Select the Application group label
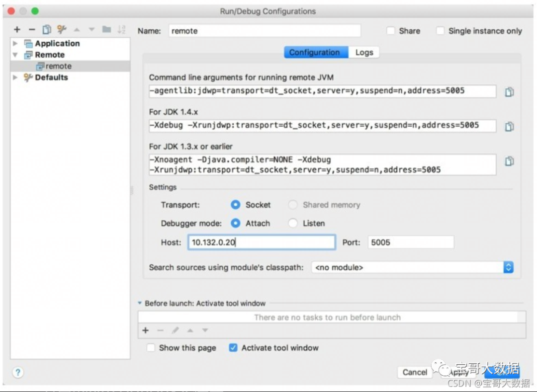The height and width of the screenshot is (392, 537). (57, 43)
